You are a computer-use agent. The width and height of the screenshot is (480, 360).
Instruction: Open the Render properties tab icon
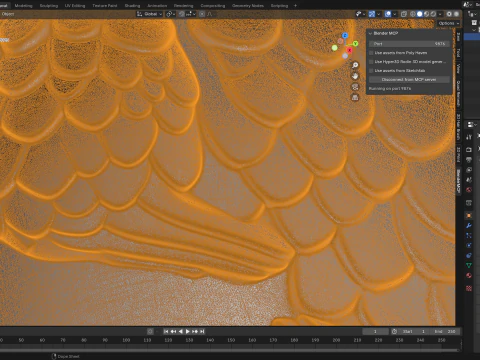click(469, 150)
